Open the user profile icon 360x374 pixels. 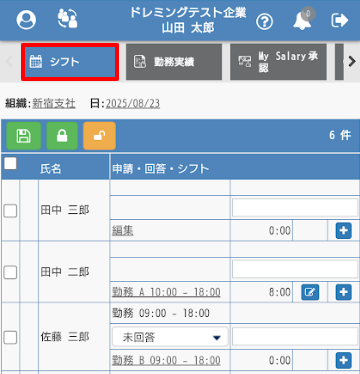point(26,20)
